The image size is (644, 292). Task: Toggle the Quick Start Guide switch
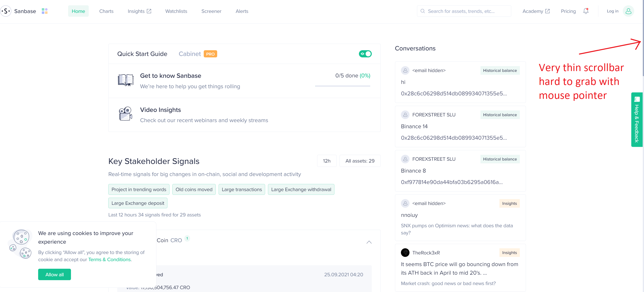pos(365,54)
